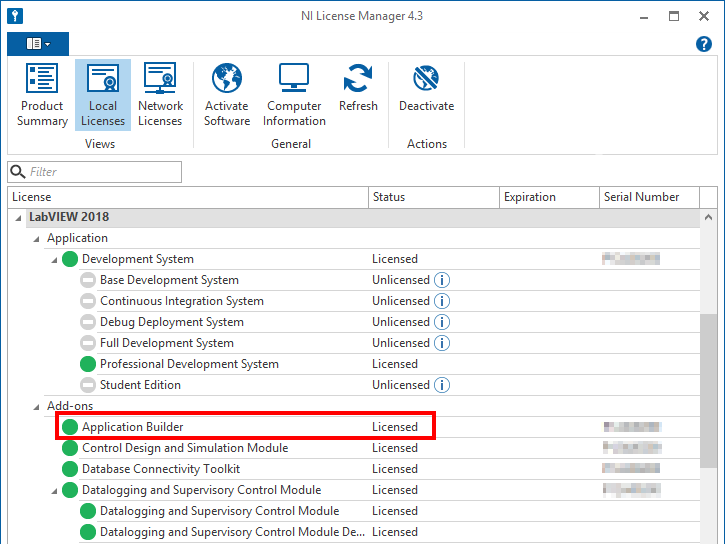Deactivate the selected license

tap(426, 88)
